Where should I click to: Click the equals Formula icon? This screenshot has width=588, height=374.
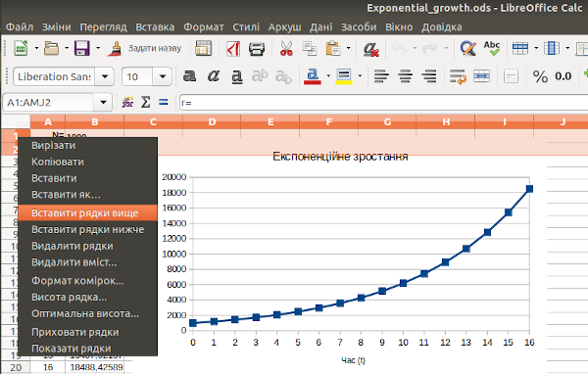163,102
